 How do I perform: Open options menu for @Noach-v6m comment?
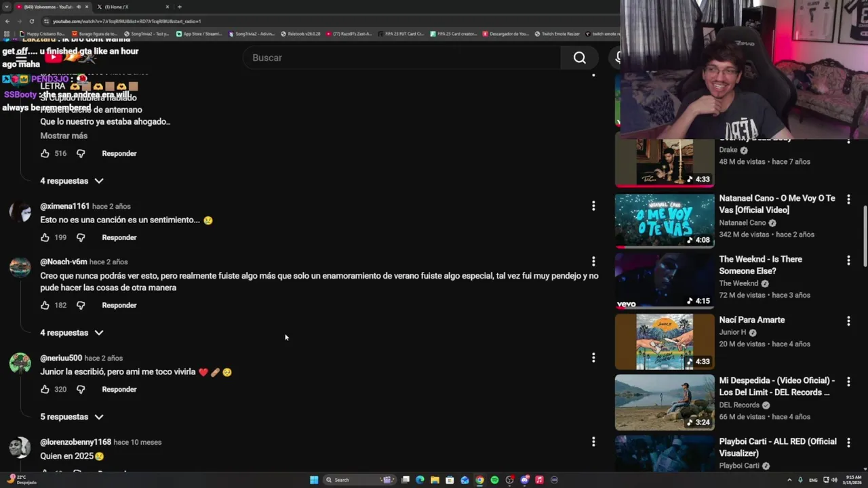pos(593,261)
